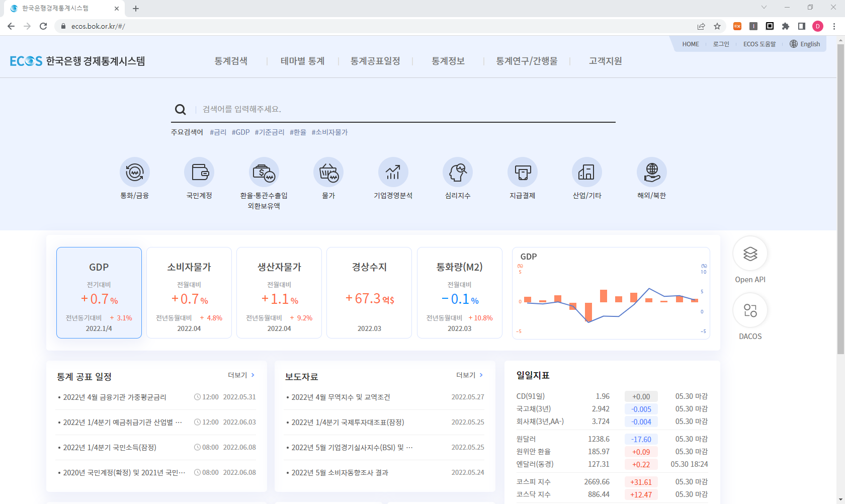The height and width of the screenshot is (504, 845).
Task: Open the DACOS shapes icon
Action: click(x=750, y=310)
